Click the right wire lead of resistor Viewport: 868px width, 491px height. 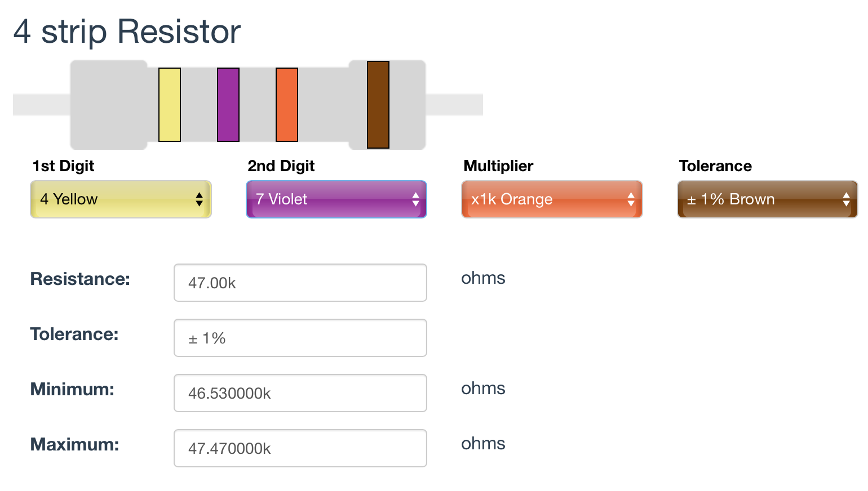454,105
